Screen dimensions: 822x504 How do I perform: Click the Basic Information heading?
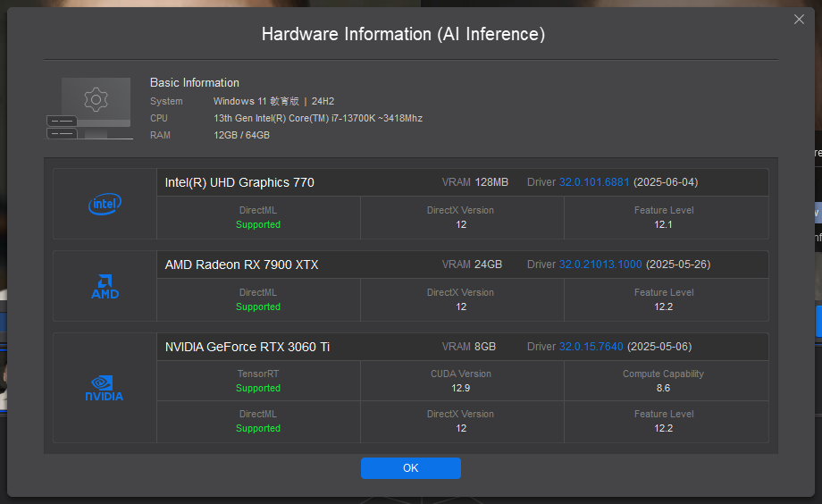coord(195,83)
